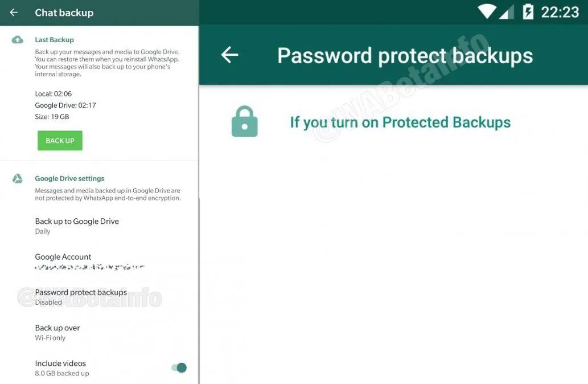Tap the back arrow on Password protect backups screen
Screen dimensions: 588x384
[x=229, y=55]
